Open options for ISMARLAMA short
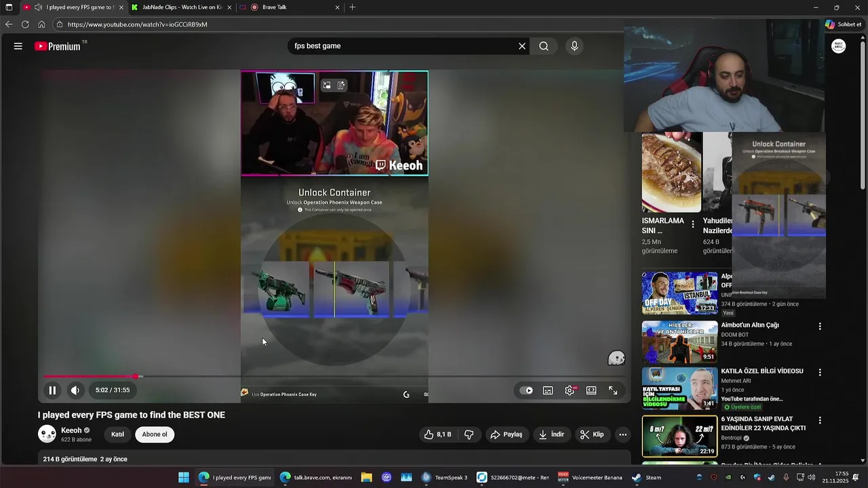The height and width of the screenshot is (488, 868). point(692,224)
